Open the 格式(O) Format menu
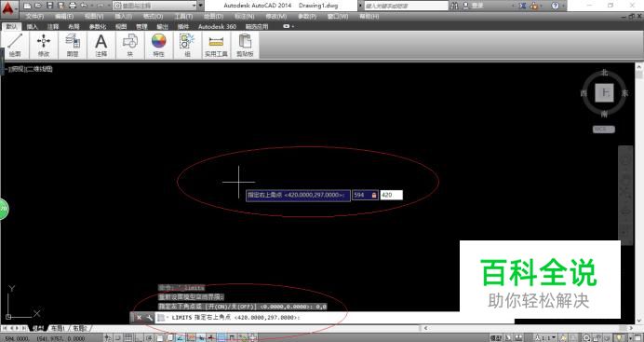 [154, 17]
